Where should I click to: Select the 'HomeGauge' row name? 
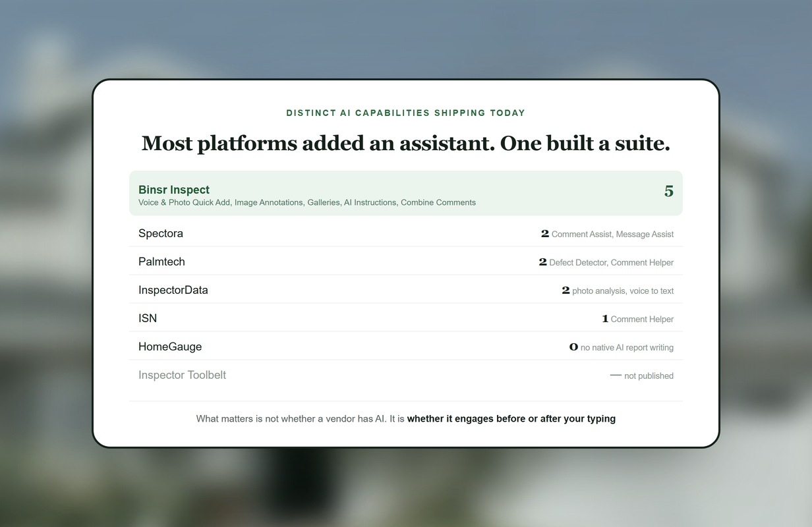point(170,347)
